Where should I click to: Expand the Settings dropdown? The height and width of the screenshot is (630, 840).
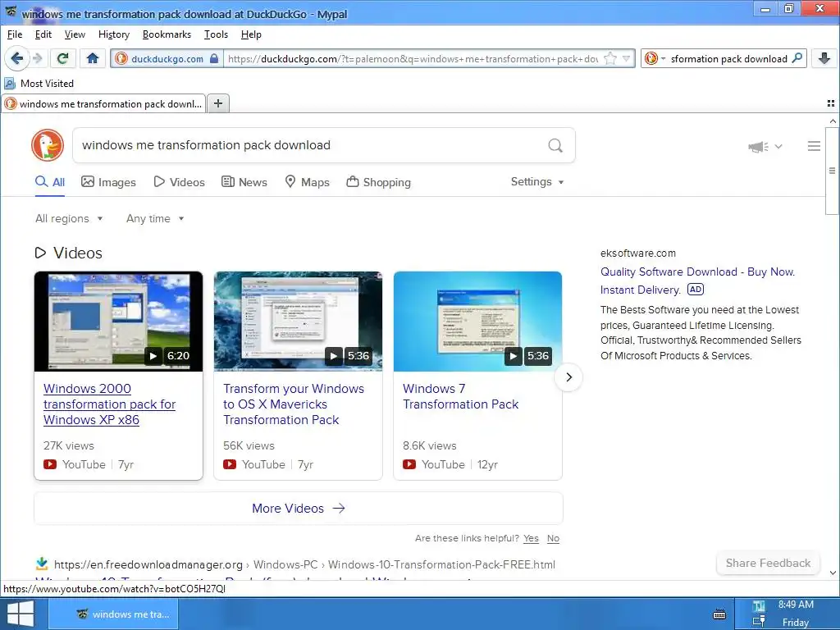(537, 181)
